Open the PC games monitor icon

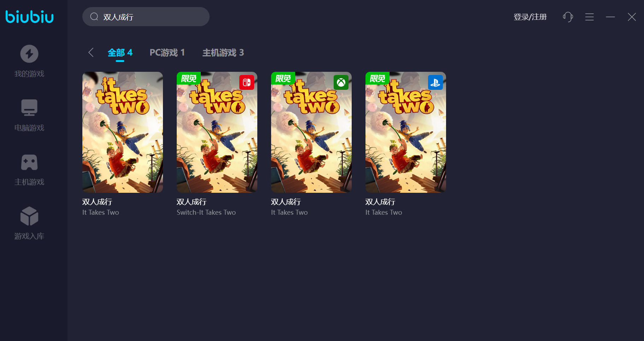point(29,108)
